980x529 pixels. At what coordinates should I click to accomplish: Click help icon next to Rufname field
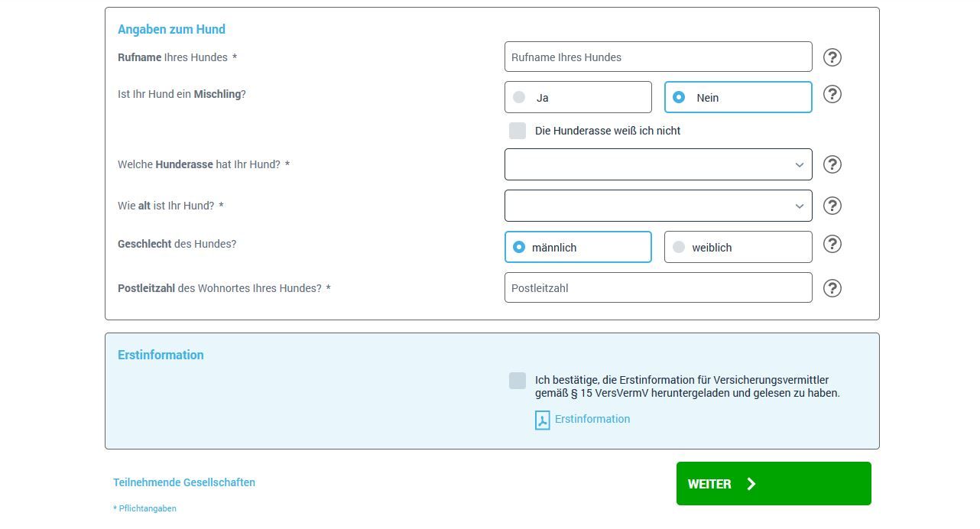[832, 57]
